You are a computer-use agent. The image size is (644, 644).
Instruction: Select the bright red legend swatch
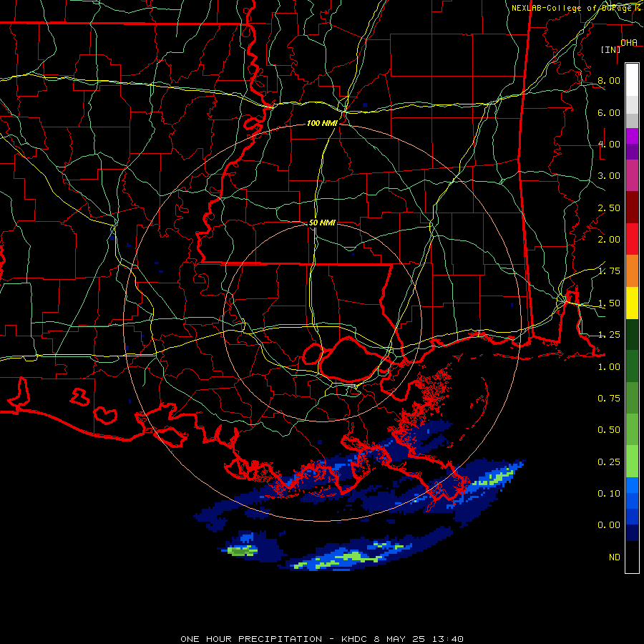coord(632,239)
